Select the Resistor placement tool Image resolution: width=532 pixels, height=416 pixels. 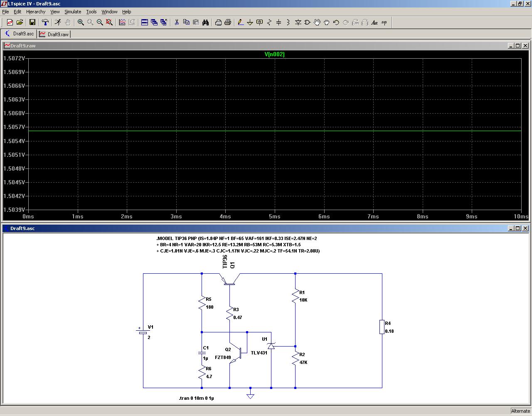point(269,22)
